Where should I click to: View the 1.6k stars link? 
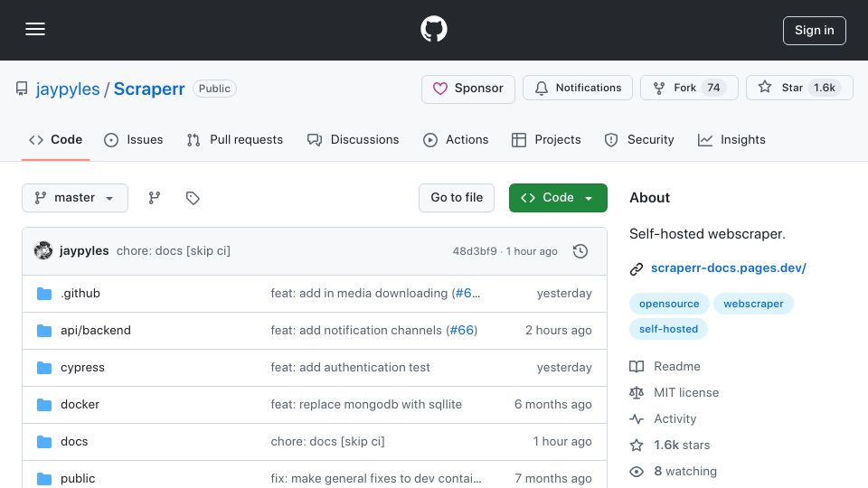682,445
